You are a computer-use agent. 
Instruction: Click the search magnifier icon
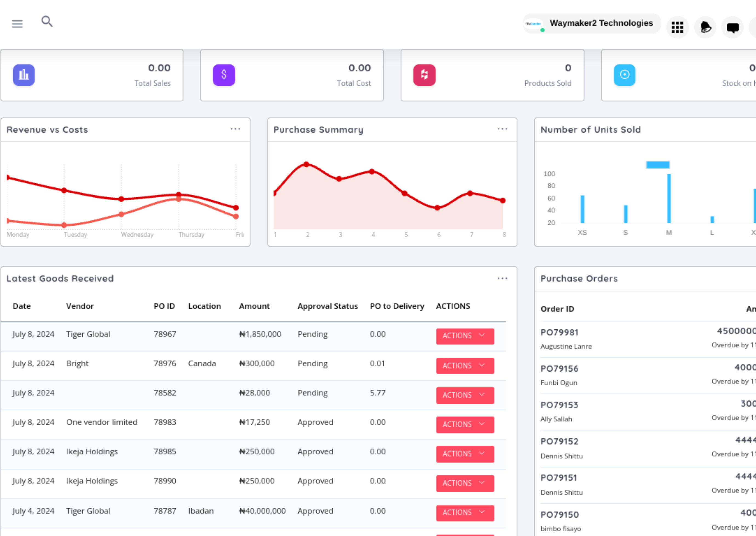click(x=47, y=21)
